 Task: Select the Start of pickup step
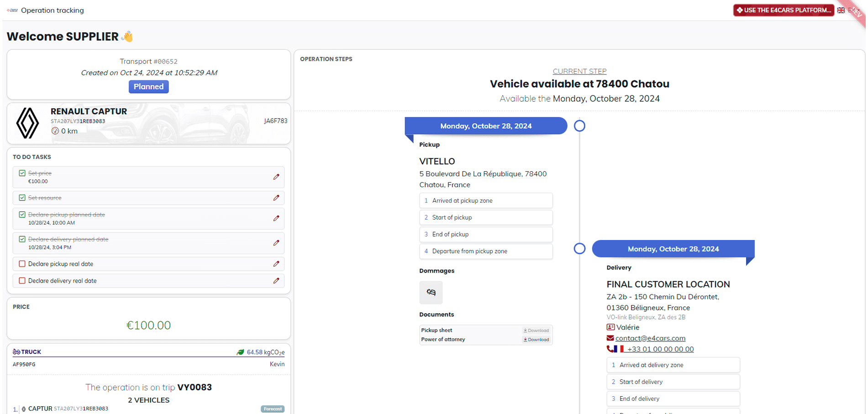click(486, 217)
